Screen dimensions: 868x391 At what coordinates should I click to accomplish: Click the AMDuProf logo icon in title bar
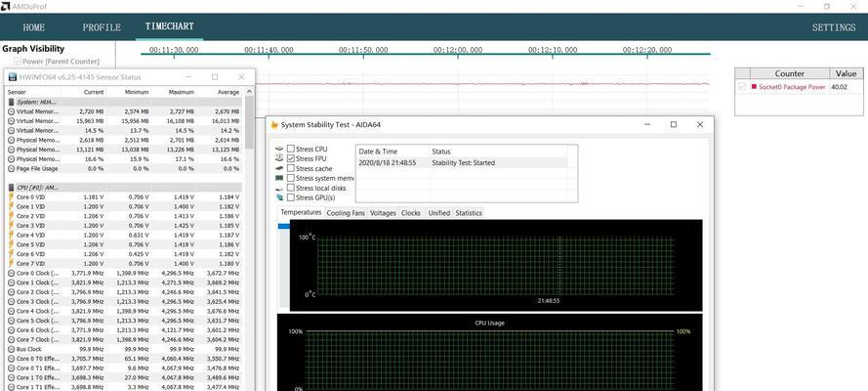pos(6,6)
